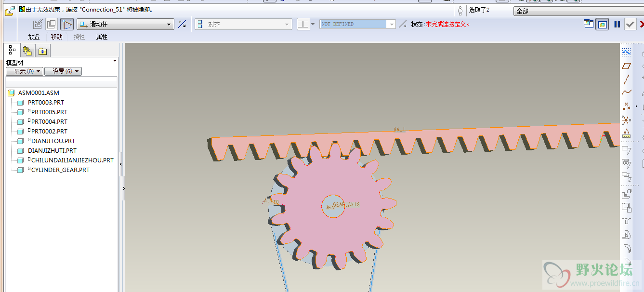Image resolution: width=644 pixels, height=292 pixels.
Task: Click the Datum Curve tool
Action: coord(626,93)
